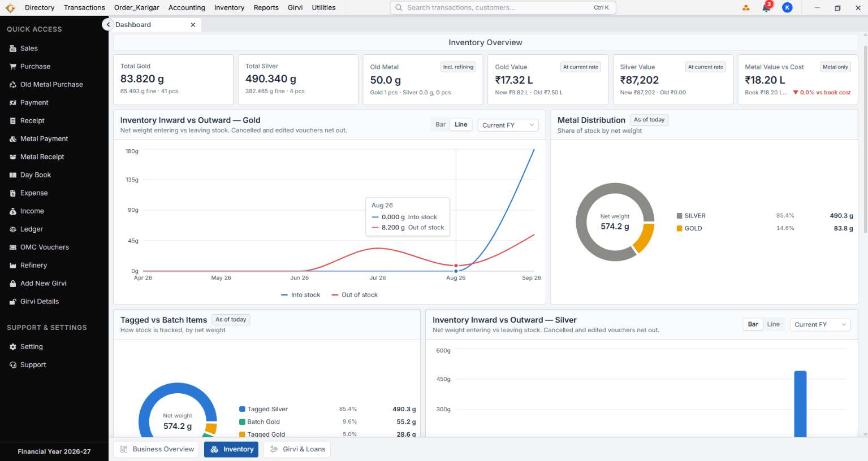Viewport: 868px width, 461px height.
Task: Select Bar view for the Silver chart
Action: (x=753, y=324)
